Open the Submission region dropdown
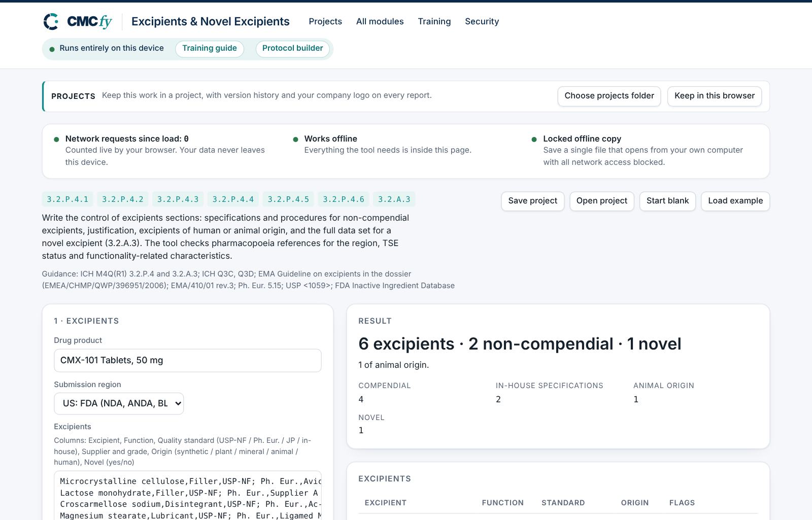 coord(119,403)
